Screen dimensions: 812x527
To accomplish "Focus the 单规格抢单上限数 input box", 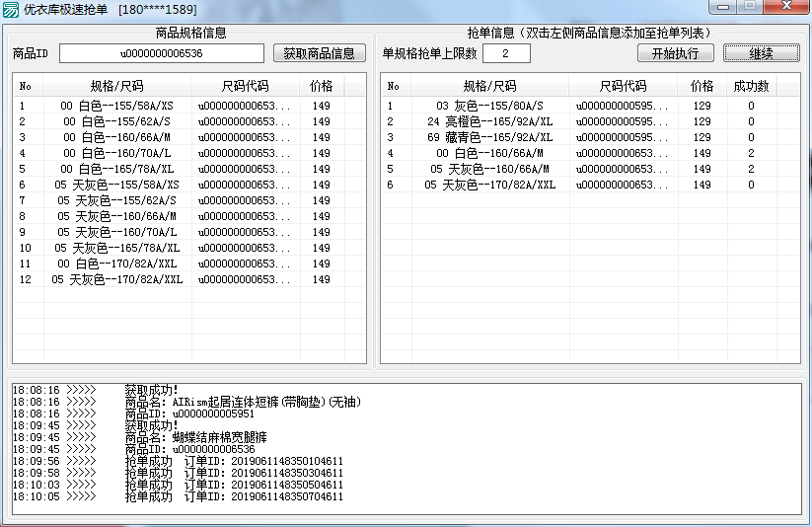I will 506,53.
